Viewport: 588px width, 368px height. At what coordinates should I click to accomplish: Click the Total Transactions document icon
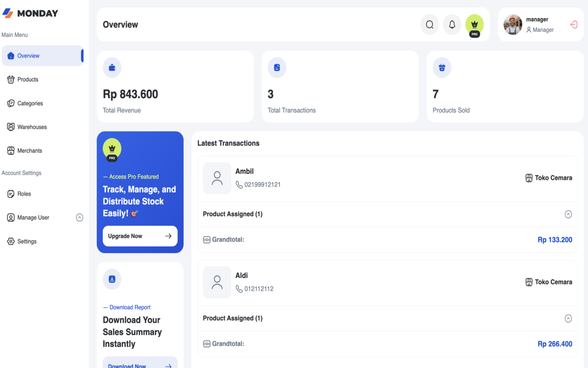(x=277, y=68)
